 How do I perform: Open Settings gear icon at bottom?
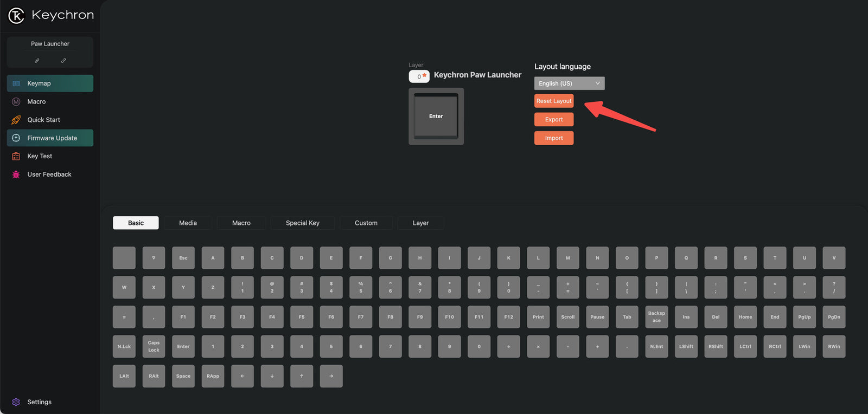(x=16, y=402)
